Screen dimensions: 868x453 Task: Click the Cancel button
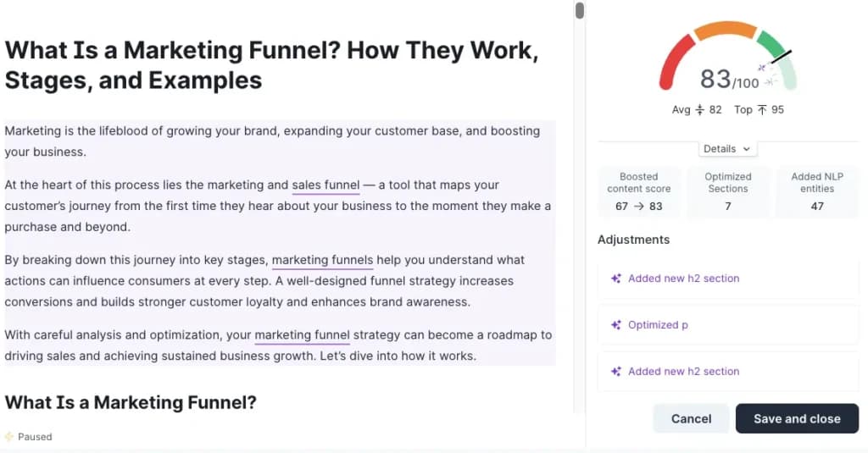tap(691, 418)
